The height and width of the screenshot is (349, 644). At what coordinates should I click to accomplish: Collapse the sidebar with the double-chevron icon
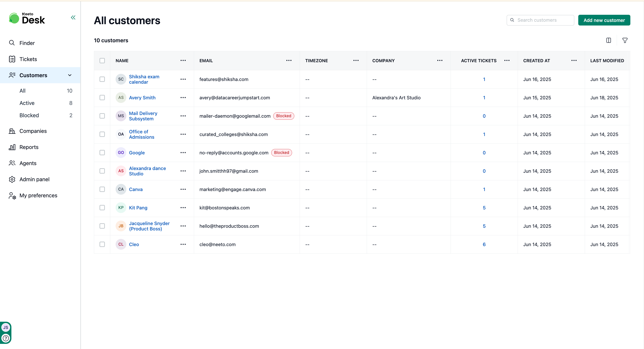[x=73, y=17]
